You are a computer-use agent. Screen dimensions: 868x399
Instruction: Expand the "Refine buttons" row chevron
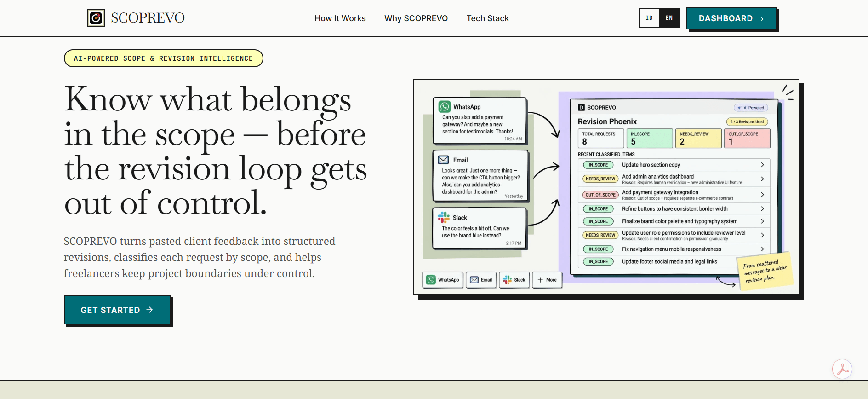pyautogui.click(x=762, y=209)
